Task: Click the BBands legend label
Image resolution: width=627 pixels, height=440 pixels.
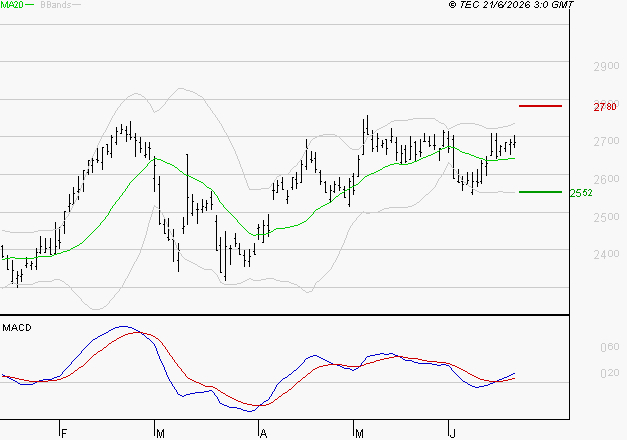Action: [56, 5]
